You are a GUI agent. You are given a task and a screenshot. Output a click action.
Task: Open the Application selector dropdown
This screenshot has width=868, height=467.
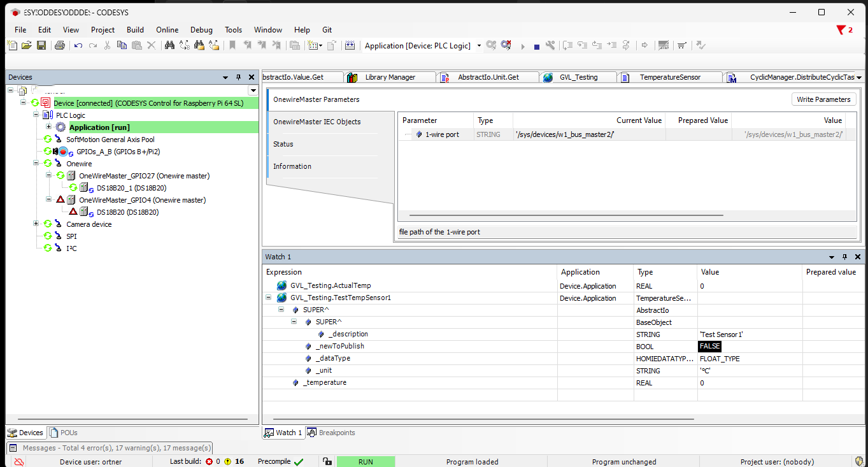tap(479, 46)
